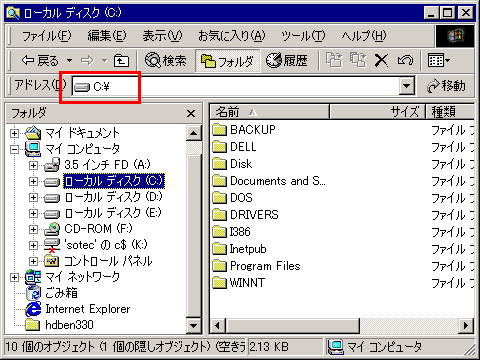The height and width of the screenshot is (360, 480).
Task: Click the Move To toolbar icon
Action: [334, 61]
